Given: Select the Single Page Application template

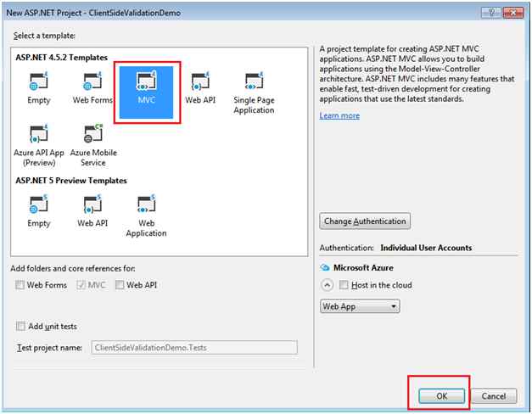Looking at the screenshot, I should click(x=254, y=93).
